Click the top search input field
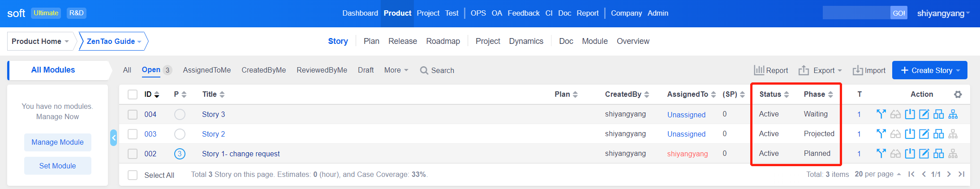980x189 pixels. pyautogui.click(x=855, y=13)
